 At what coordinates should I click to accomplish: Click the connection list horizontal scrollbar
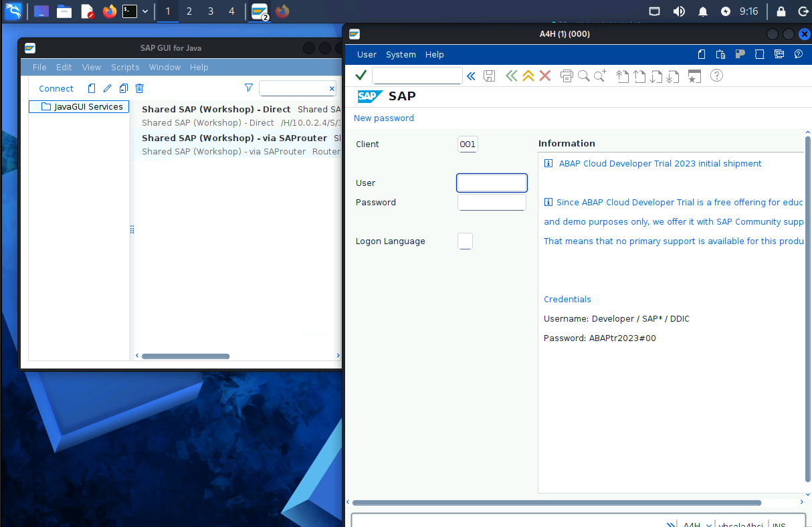click(x=185, y=356)
